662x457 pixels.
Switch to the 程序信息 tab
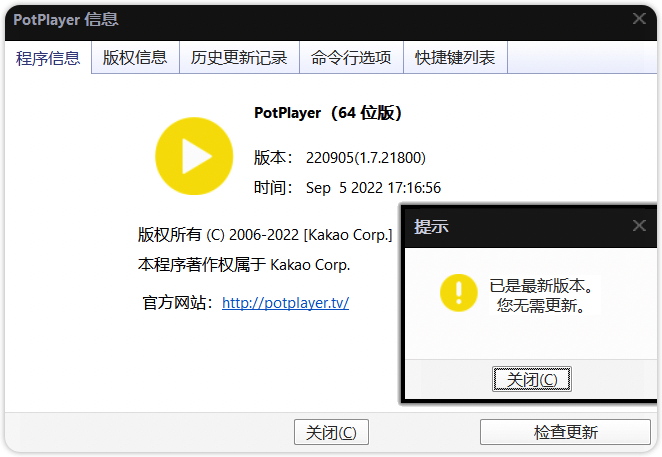(x=48, y=58)
